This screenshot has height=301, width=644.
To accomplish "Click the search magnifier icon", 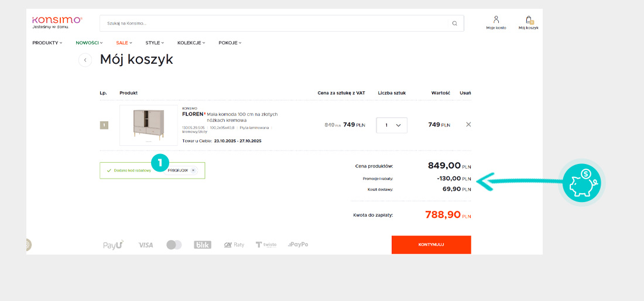I will click(x=454, y=23).
